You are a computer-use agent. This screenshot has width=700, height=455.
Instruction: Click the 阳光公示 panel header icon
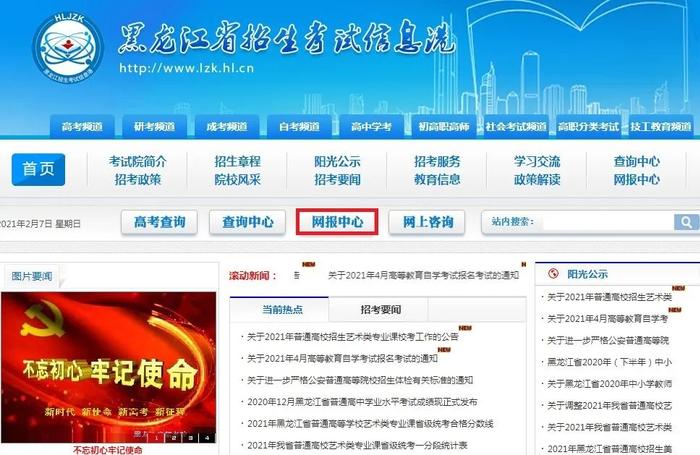pos(553,274)
